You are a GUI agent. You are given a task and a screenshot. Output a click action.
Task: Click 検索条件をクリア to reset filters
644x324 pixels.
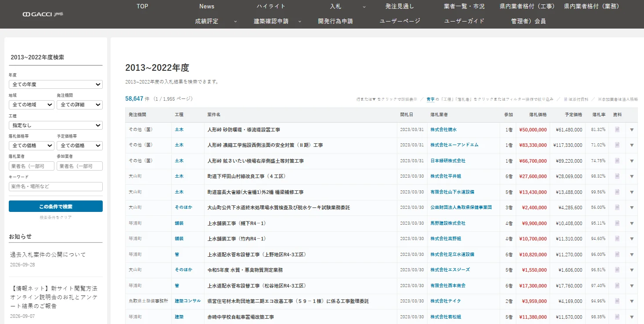point(56,218)
